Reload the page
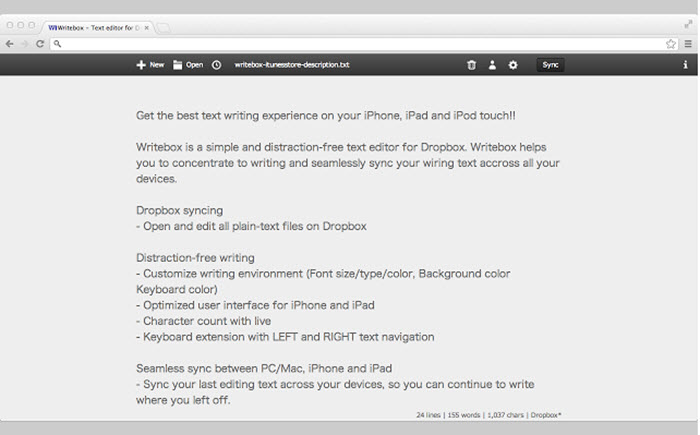The height and width of the screenshot is (435, 700). 40,44
